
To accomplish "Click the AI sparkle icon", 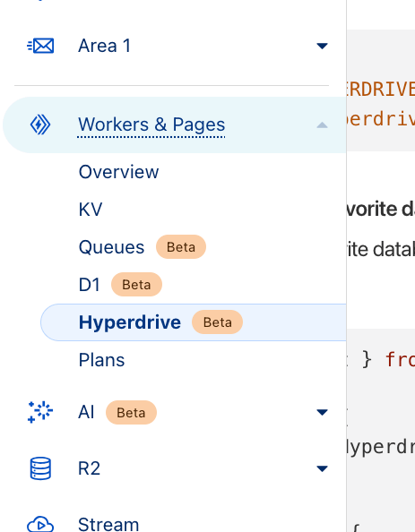I will [x=40, y=412].
